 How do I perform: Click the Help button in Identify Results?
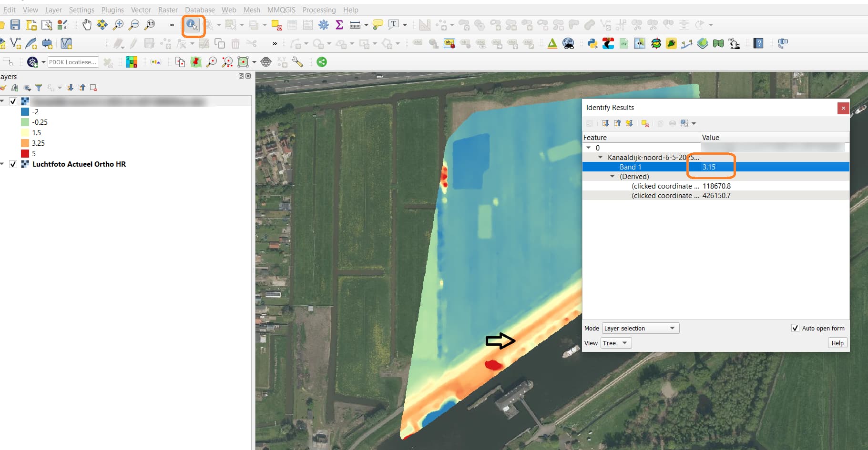point(837,342)
